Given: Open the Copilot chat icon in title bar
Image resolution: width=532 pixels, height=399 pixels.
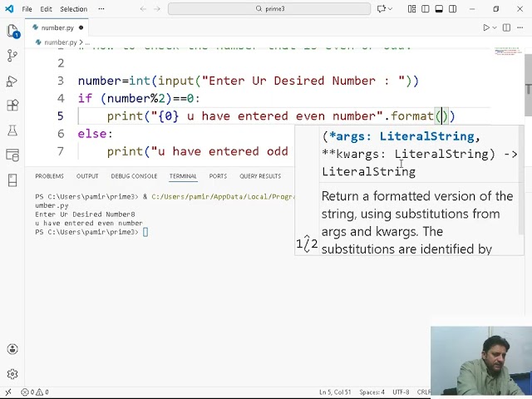Looking at the screenshot, I should tap(381, 9).
